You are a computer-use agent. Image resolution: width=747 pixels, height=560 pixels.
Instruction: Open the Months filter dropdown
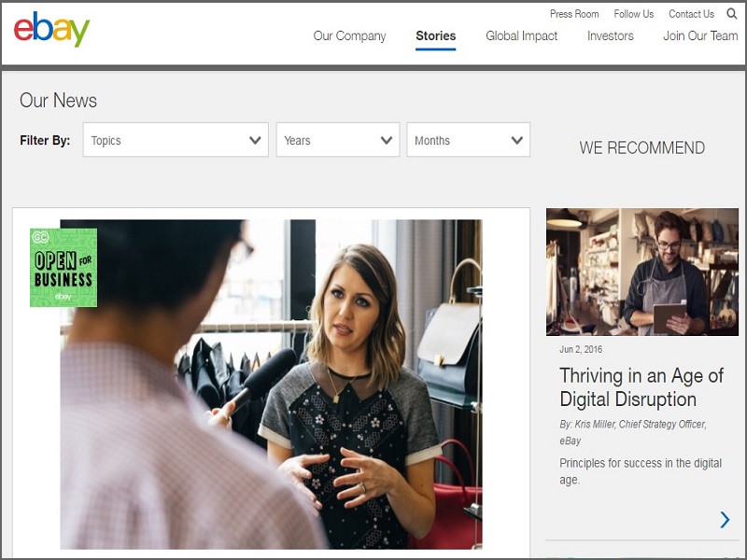point(469,140)
